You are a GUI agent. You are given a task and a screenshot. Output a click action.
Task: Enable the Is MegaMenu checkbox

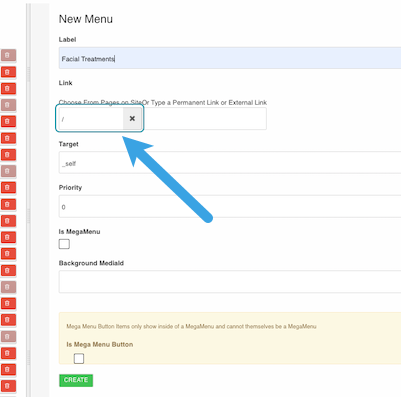point(64,244)
